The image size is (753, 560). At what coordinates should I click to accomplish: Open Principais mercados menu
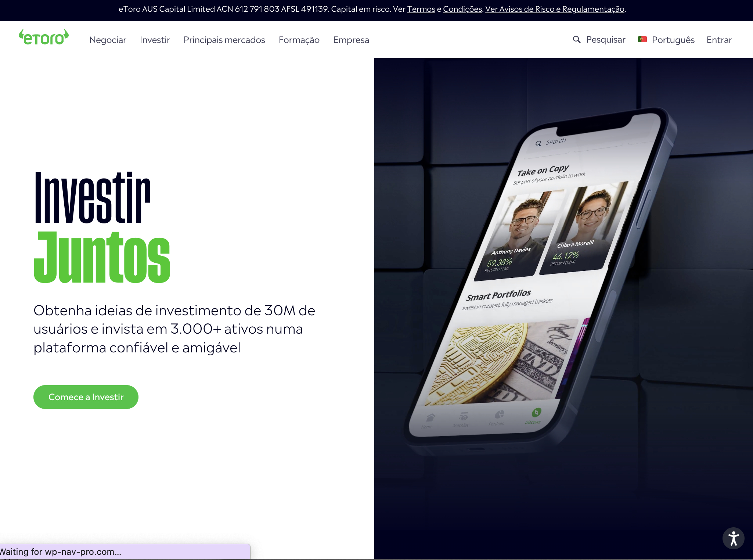(x=224, y=40)
